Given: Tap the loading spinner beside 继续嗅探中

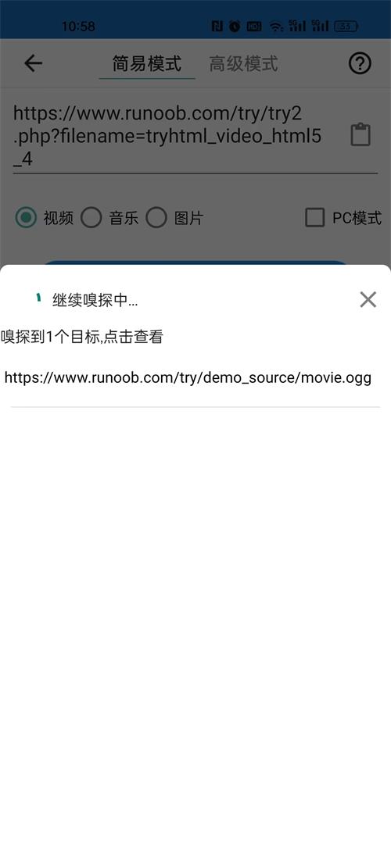Looking at the screenshot, I should (x=39, y=298).
